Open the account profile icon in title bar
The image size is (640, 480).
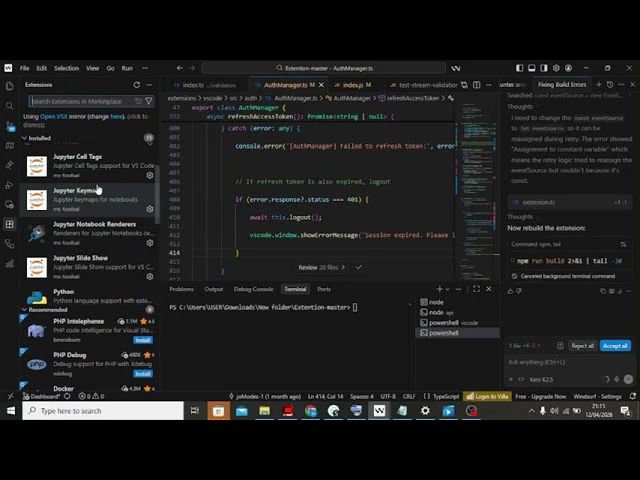pyautogui.click(x=568, y=68)
